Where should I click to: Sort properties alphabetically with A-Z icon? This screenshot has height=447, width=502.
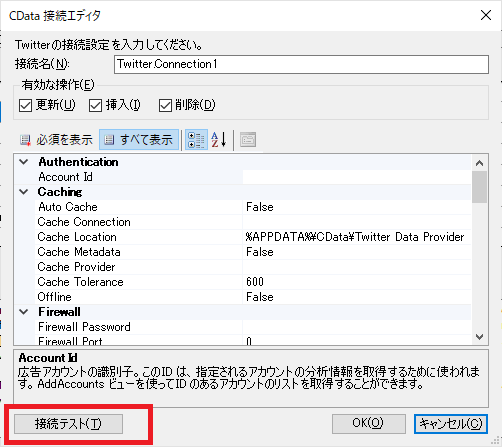(219, 140)
